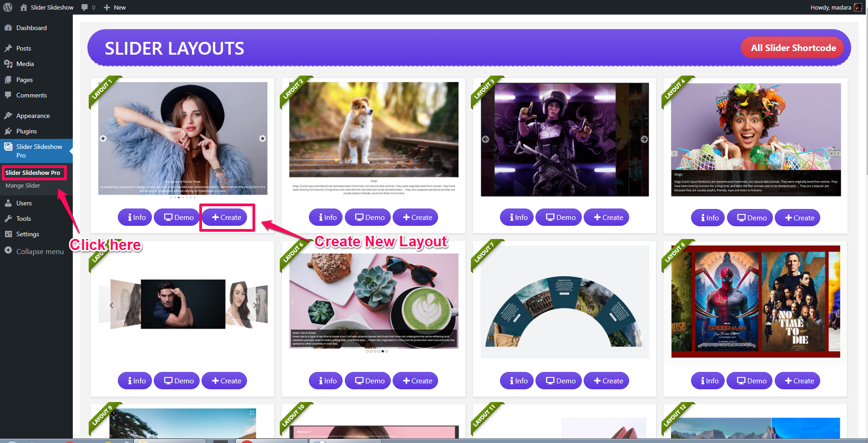868x443 pixels.
Task: Click the Media icon in sidebar
Action: coord(8,64)
